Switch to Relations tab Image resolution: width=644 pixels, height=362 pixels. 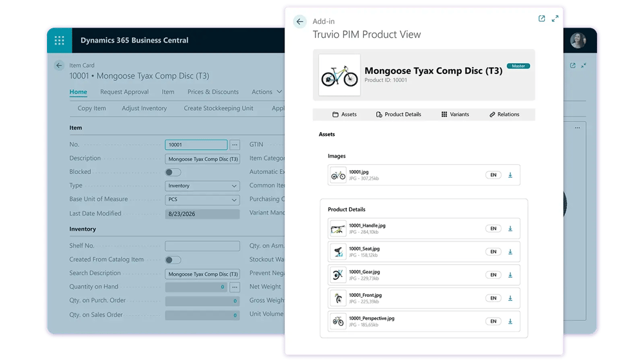pyautogui.click(x=504, y=114)
